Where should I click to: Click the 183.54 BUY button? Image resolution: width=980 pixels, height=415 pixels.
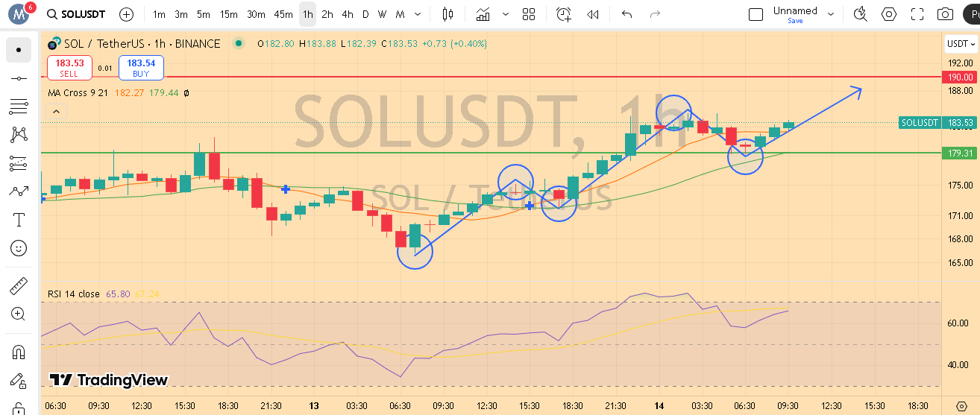click(x=141, y=68)
